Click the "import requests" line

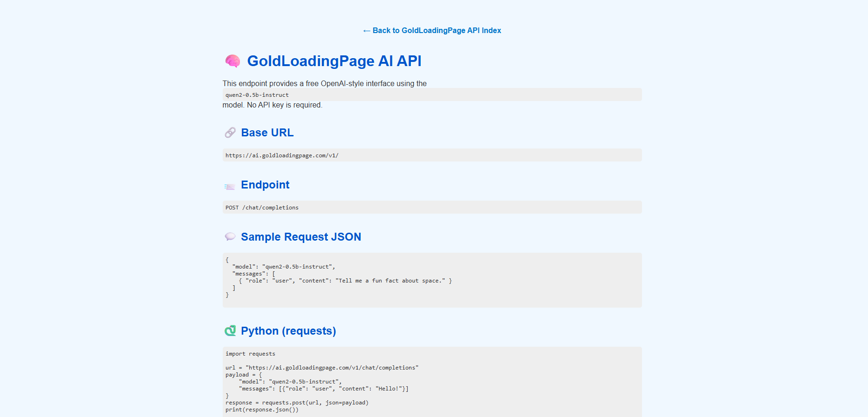pyautogui.click(x=250, y=354)
